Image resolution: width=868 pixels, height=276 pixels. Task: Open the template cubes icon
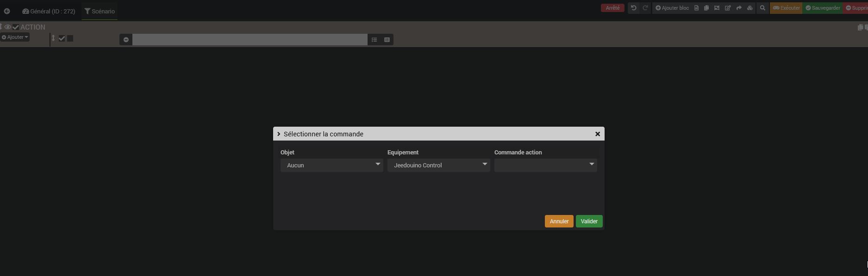750,8
